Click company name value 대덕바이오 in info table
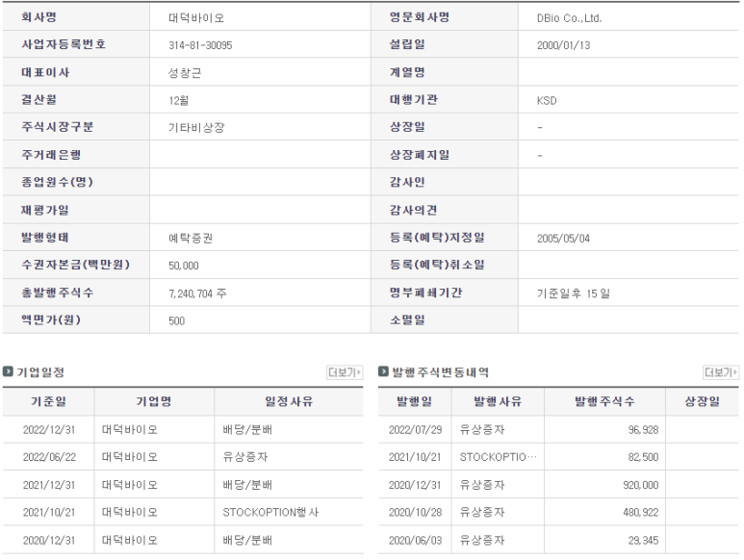This screenshot has height=560, width=744. (x=196, y=18)
